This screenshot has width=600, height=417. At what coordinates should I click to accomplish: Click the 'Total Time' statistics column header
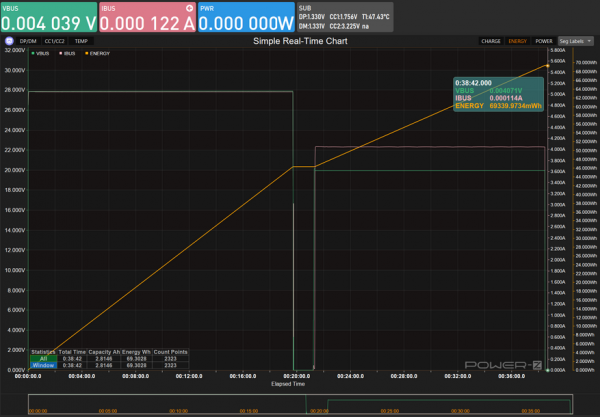click(x=72, y=352)
